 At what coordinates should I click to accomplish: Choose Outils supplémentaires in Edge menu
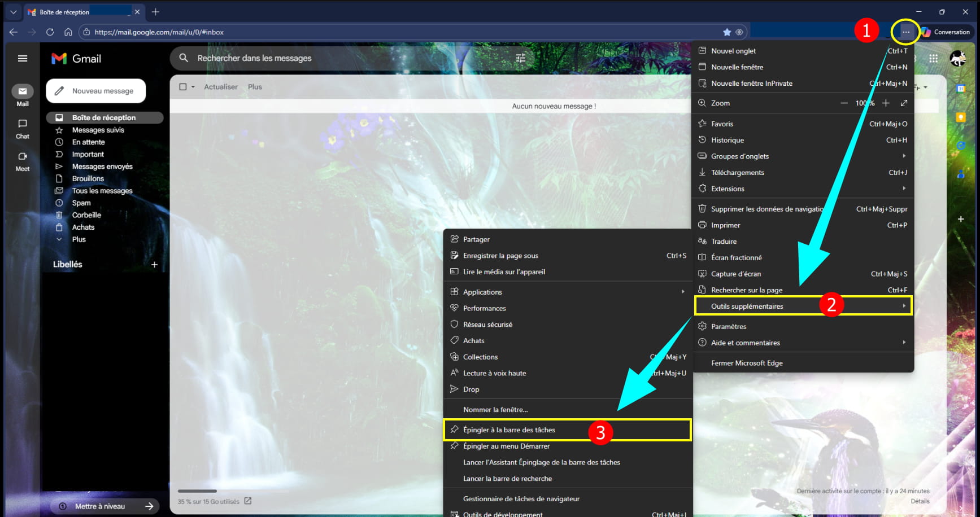(x=747, y=306)
